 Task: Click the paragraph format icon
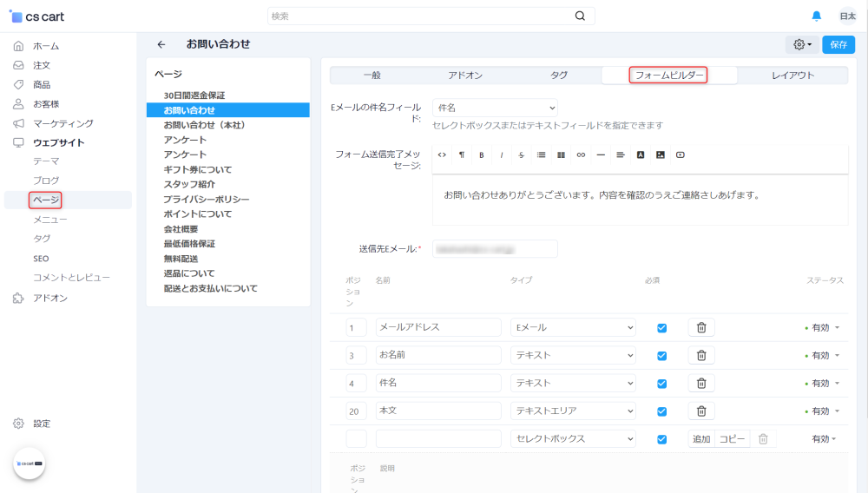tap(462, 154)
